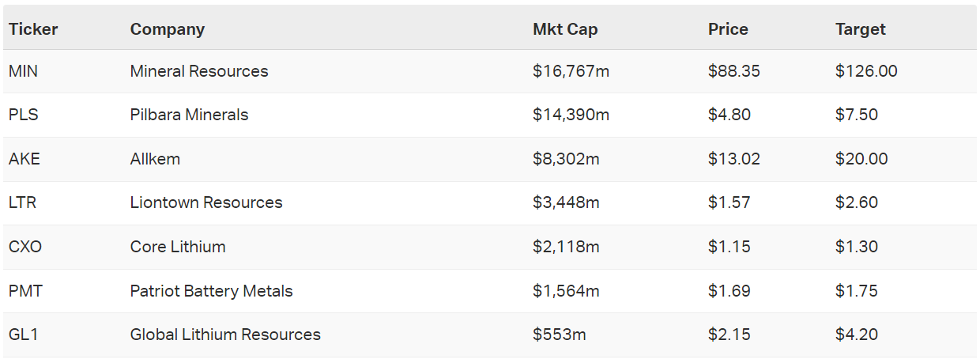This screenshot has width=980, height=363.
Task: Click the AKE ticker symbol
Action: (x=24, y=159)
